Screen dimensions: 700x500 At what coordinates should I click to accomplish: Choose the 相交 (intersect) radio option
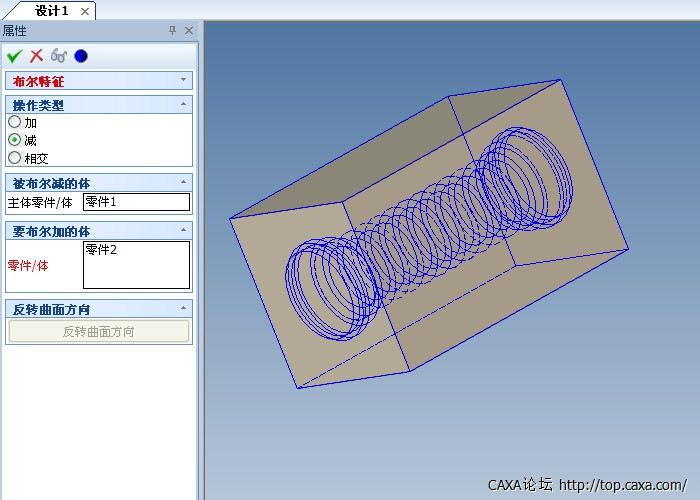[14, 157]
